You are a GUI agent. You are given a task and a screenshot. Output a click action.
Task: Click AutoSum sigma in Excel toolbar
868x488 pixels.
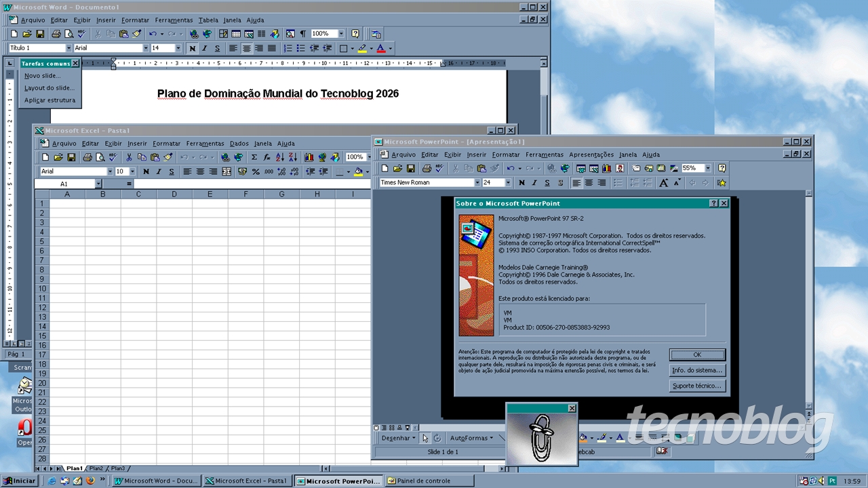point(254,157)
